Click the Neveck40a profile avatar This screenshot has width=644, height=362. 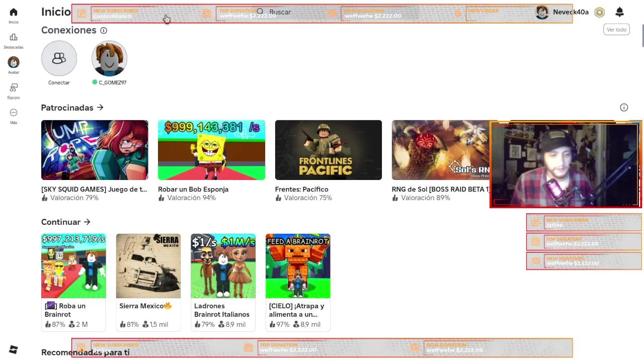pos(542,12)
